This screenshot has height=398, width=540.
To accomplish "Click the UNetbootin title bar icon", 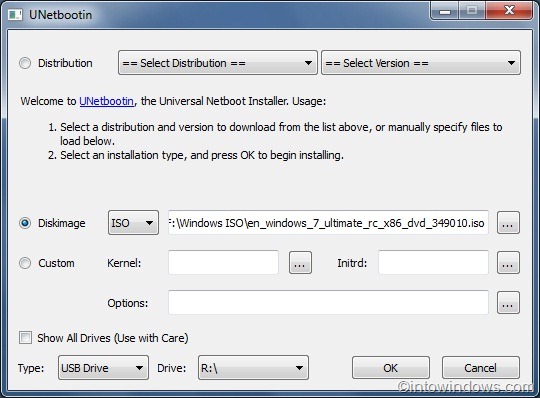I will 15,15.
